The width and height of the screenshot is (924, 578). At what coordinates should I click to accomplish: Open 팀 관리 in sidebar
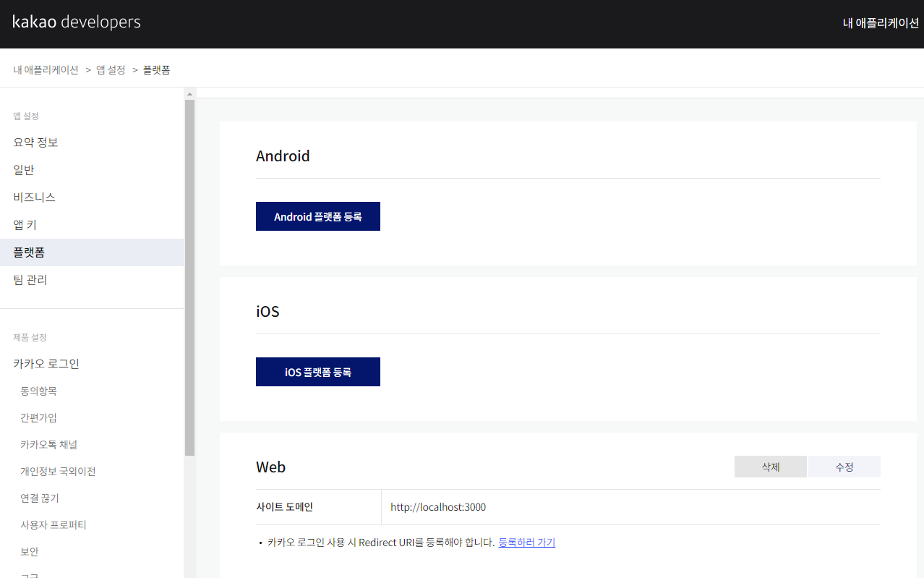[x=30, y=280]
